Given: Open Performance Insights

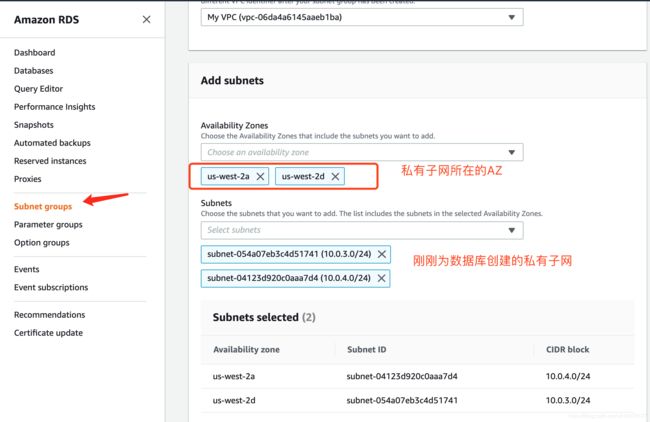Looking at the screenshot, I should [x=55, y=107].
